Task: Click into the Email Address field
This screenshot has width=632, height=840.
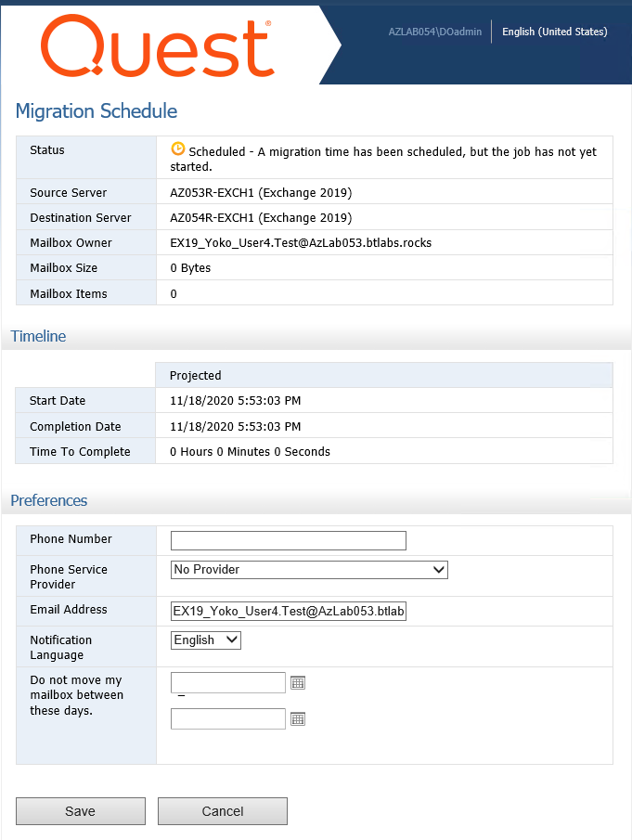Action: [x=289, y=612]
